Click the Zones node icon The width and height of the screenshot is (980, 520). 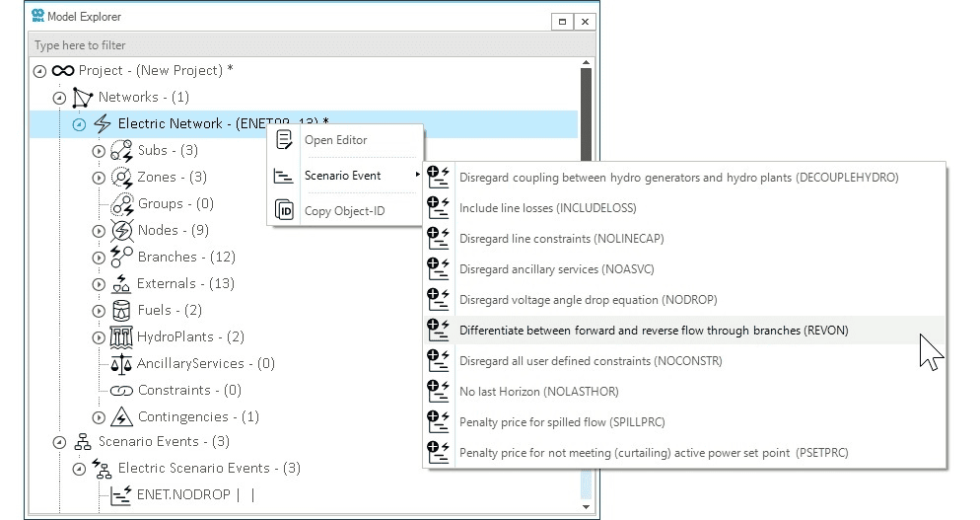point(122,178)
